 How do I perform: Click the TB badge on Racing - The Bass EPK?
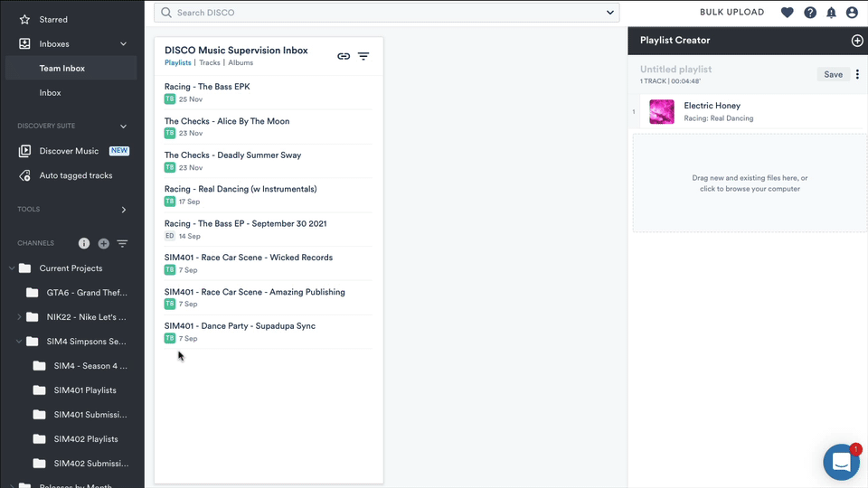pos(169,99)
